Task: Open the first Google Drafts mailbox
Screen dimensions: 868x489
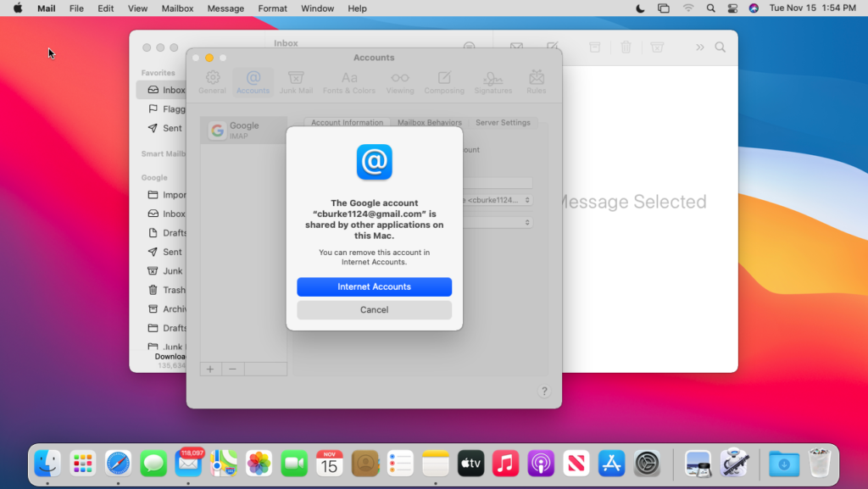Action: click(167, 233)
